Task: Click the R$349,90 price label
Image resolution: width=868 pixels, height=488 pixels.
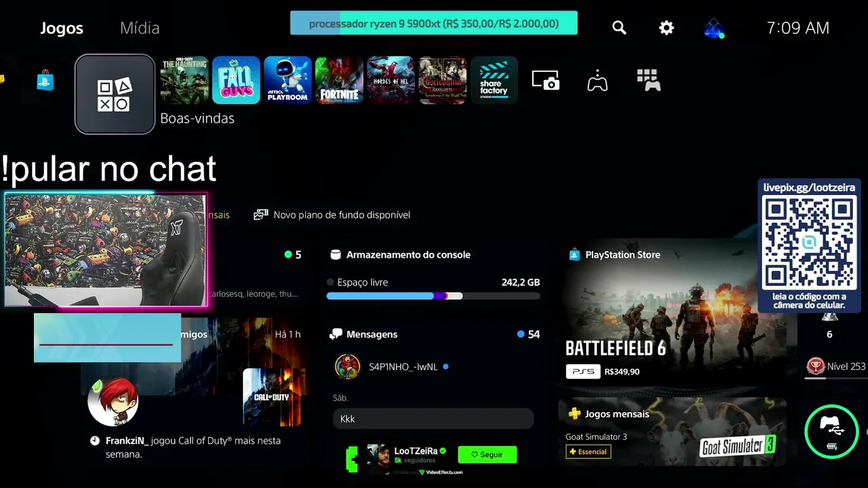Action: (x=622, y=371)
